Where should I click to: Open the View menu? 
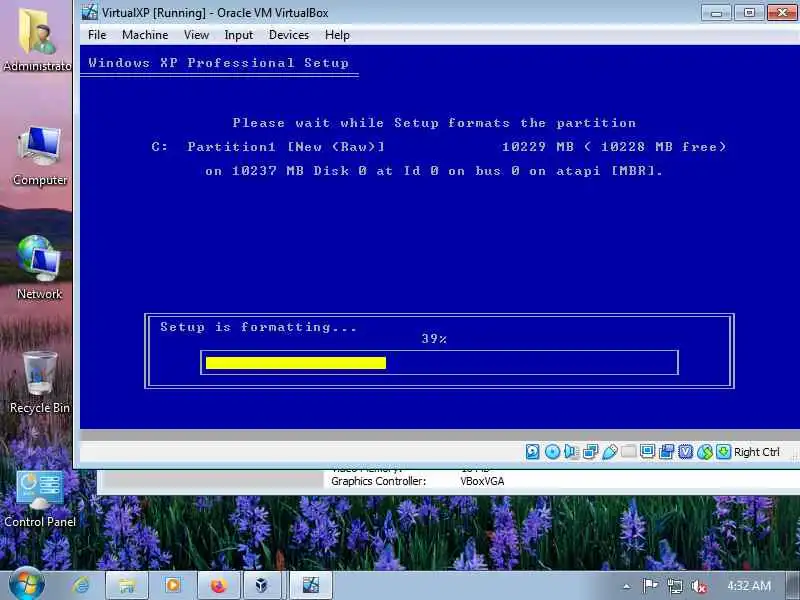[x=196, y=35]
